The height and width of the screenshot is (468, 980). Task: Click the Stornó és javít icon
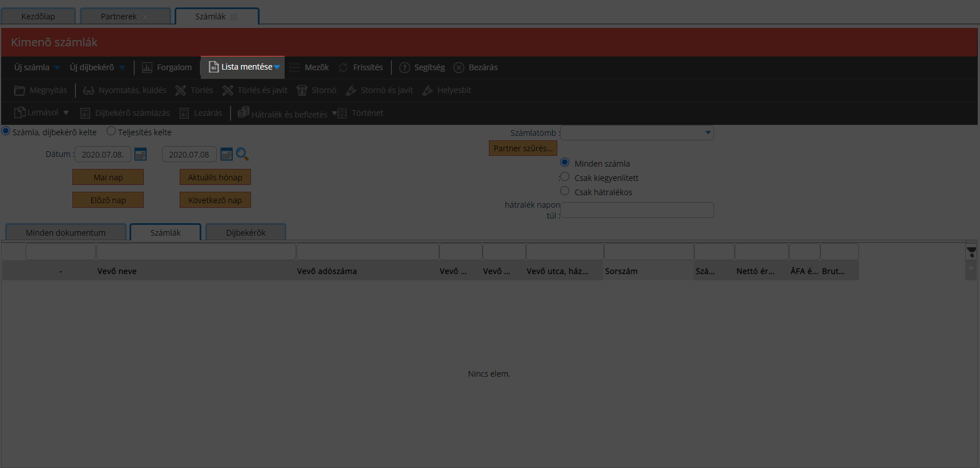[x=351, y=90]
